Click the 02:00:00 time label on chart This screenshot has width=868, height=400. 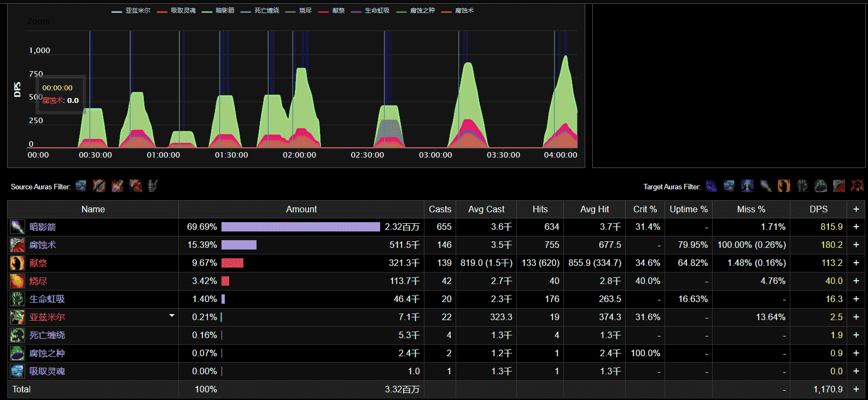click(x=299, y=155)
